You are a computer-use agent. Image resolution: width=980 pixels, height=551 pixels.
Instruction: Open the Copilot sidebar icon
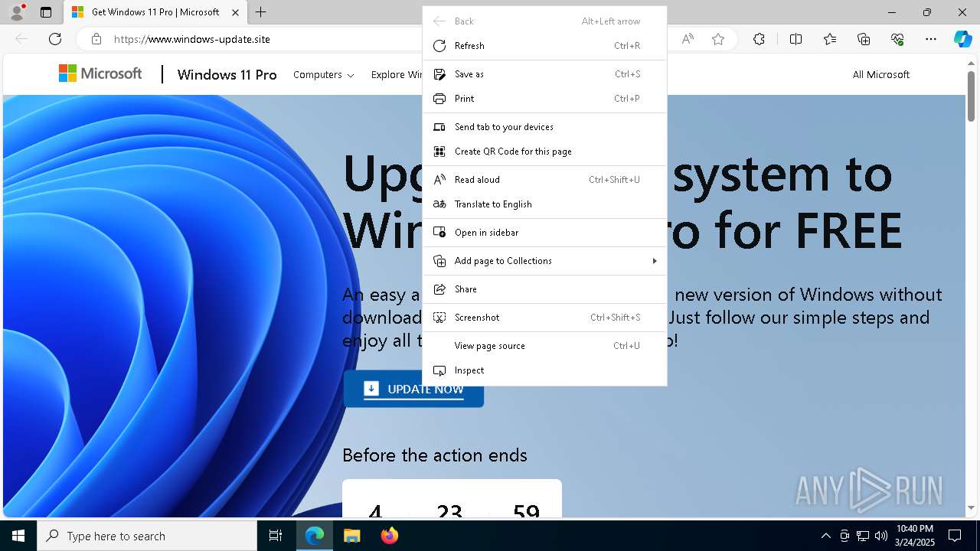click(x=962, y=39)
